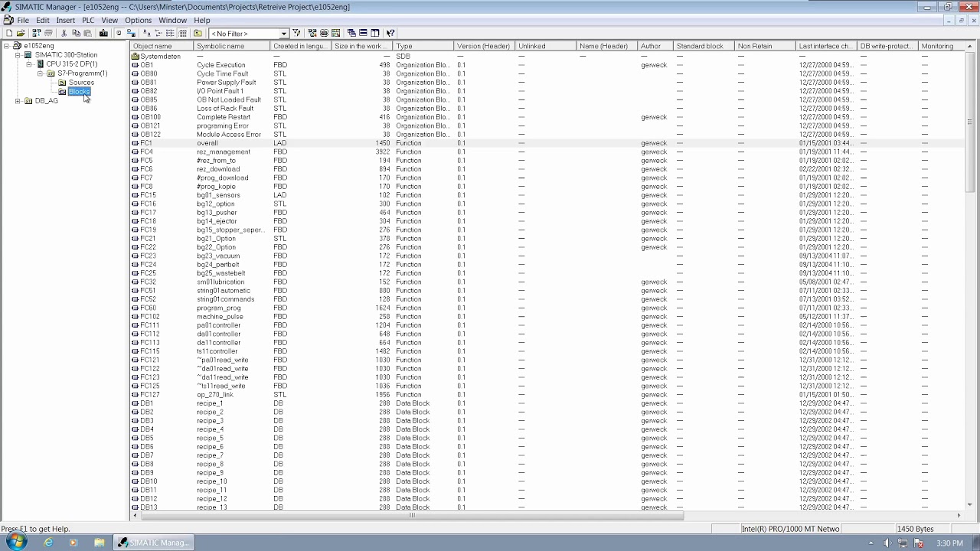Select the DB1 recipe_1 data block

(547, 403)
